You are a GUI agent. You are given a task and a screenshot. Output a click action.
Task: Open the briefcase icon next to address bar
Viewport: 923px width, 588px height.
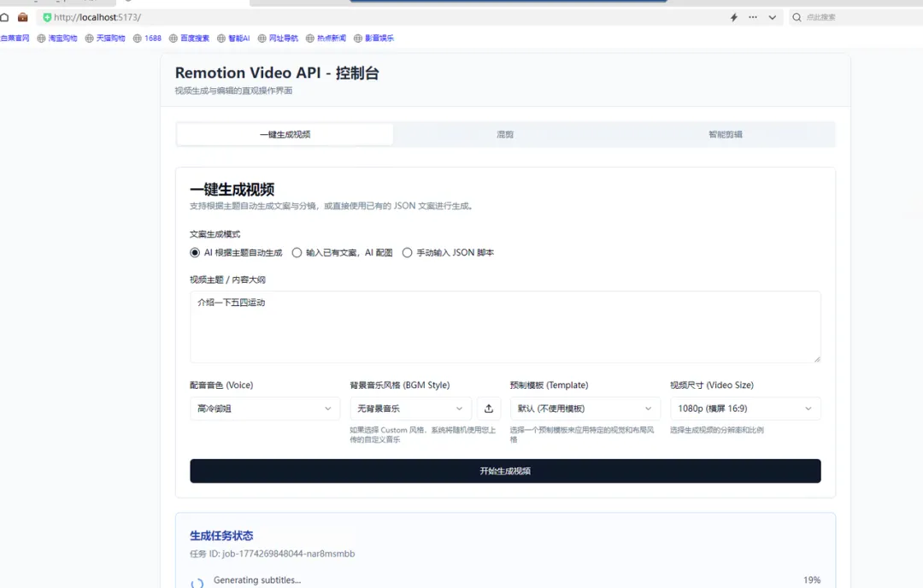tap(23, 17)
